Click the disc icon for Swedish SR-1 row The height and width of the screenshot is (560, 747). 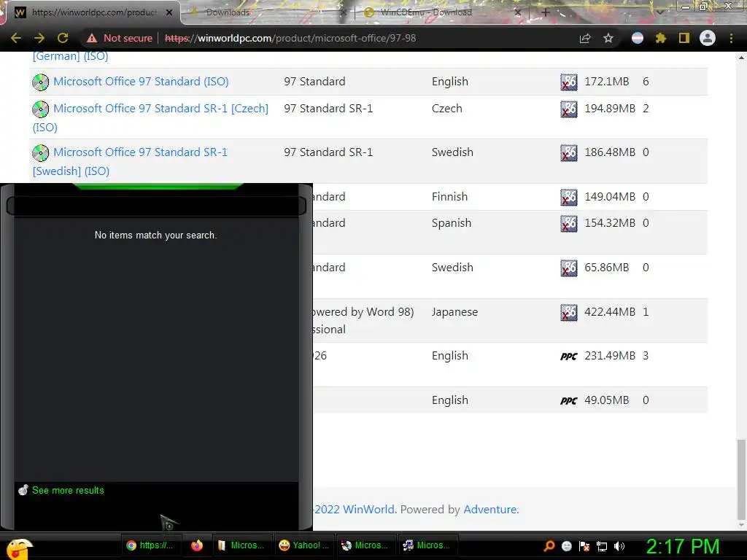(x=41, y=153)
